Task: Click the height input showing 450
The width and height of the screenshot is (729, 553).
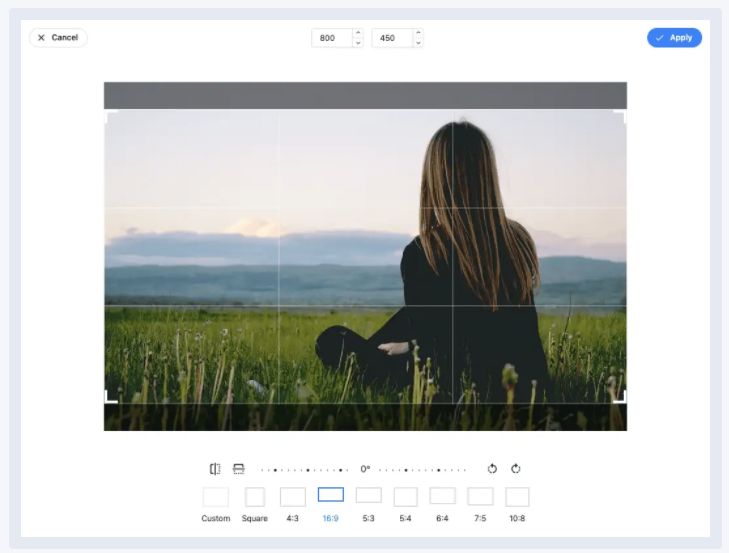Action: [x=392, y=38]
